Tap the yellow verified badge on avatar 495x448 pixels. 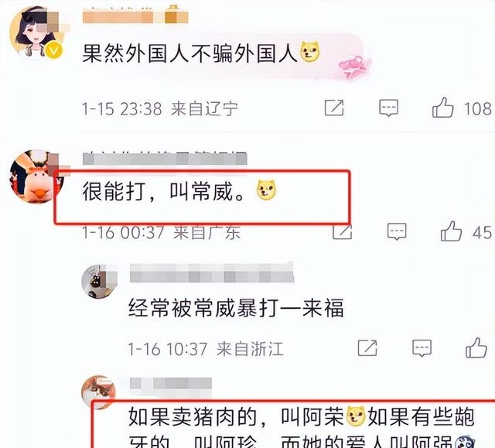54,50
